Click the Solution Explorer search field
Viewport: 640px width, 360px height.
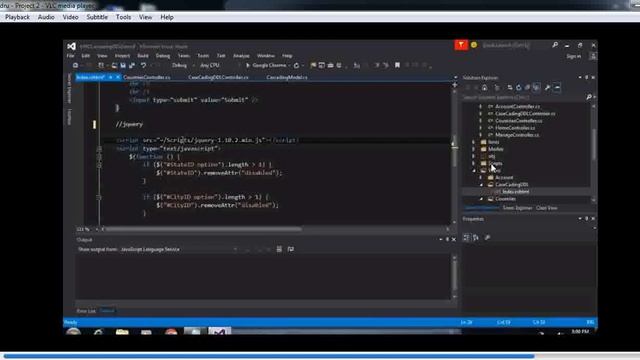(524, 97)
